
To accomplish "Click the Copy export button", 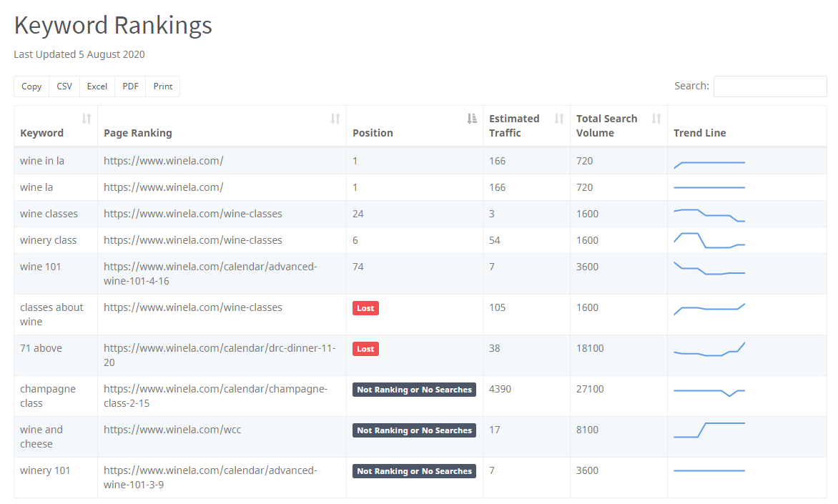I will 31,87.
